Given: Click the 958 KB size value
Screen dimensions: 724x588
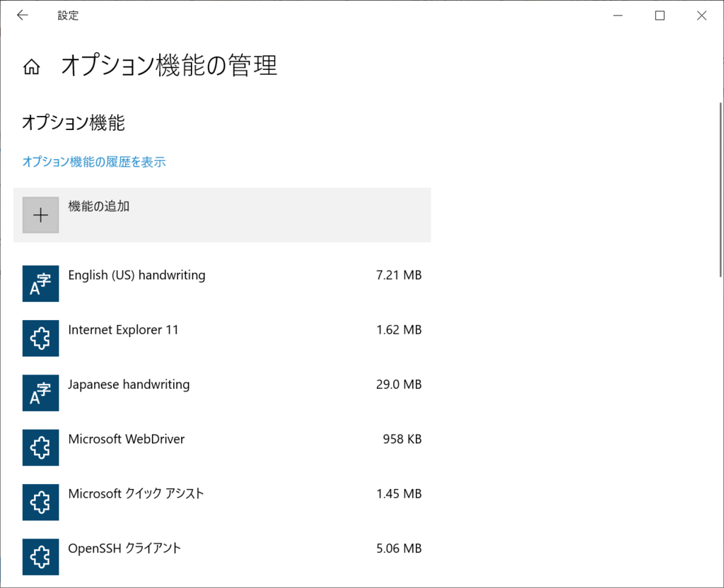Looking at the screenshot, I should tap(402, 439).
